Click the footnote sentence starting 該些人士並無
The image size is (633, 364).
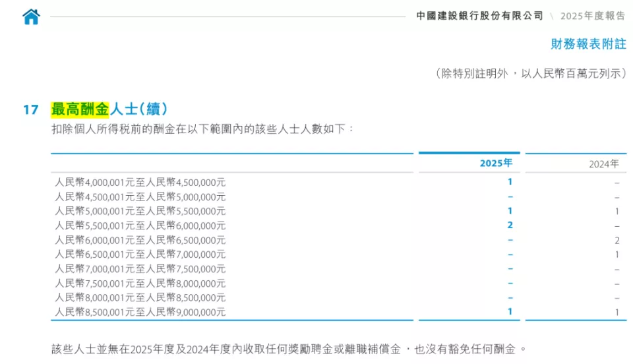[289, 348]
